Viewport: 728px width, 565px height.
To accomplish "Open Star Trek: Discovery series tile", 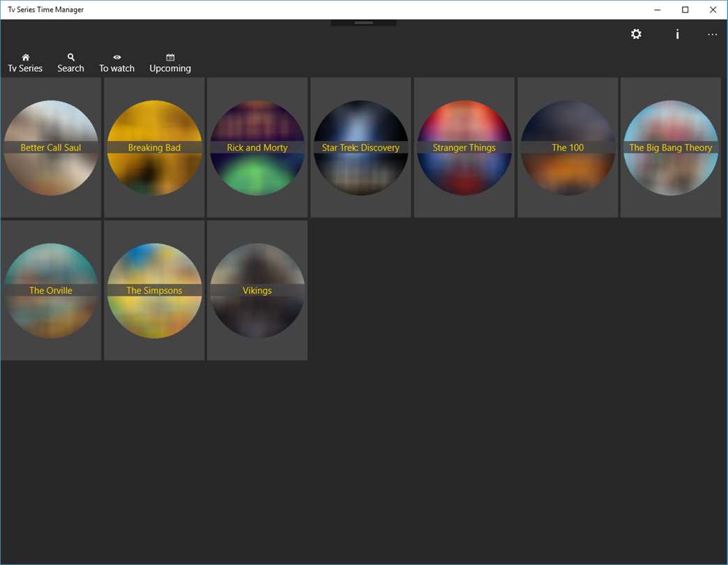I will click(361, 147).
